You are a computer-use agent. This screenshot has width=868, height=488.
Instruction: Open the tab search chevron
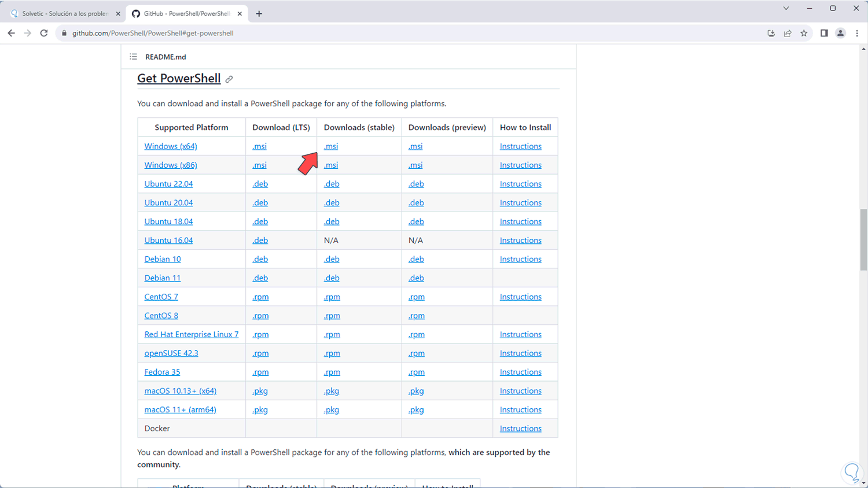786,8
